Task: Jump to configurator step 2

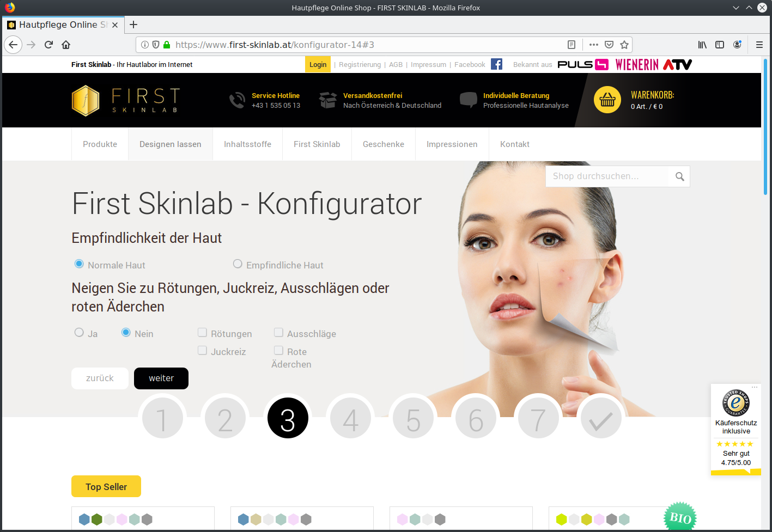Action: coord(225,418)
